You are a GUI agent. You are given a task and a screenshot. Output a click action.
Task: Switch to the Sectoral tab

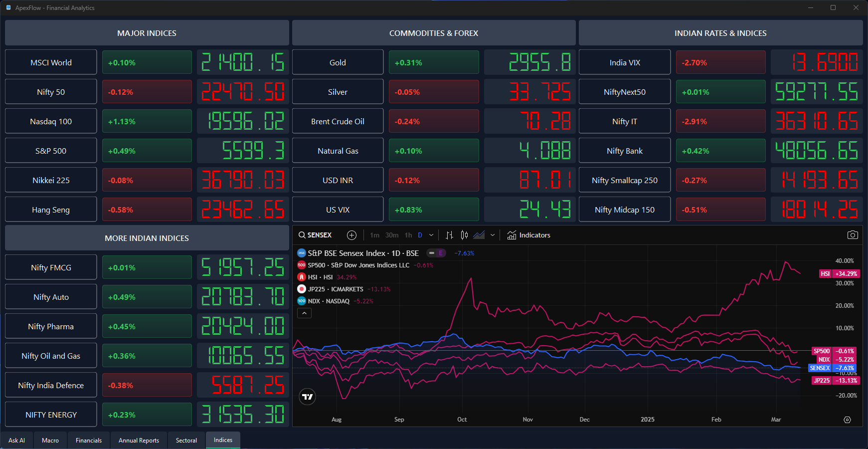pos(186,440)
